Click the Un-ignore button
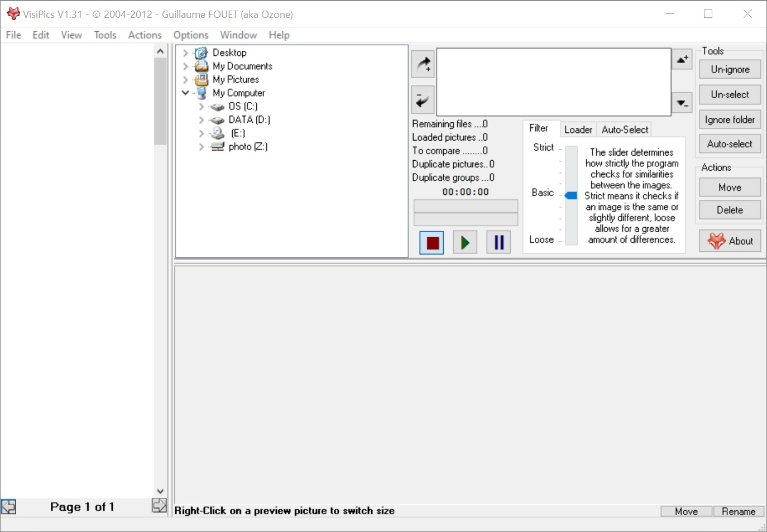The width and height of the screenshot is (767, 532). 730,70
